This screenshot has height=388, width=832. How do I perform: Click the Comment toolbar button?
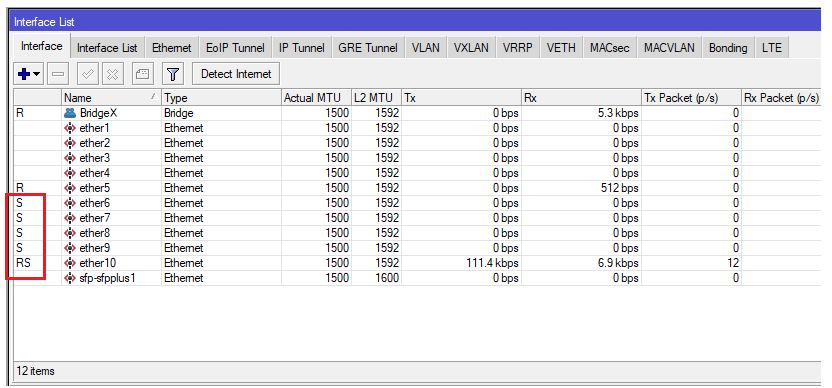pyautogui.click(x=142, y=74)
